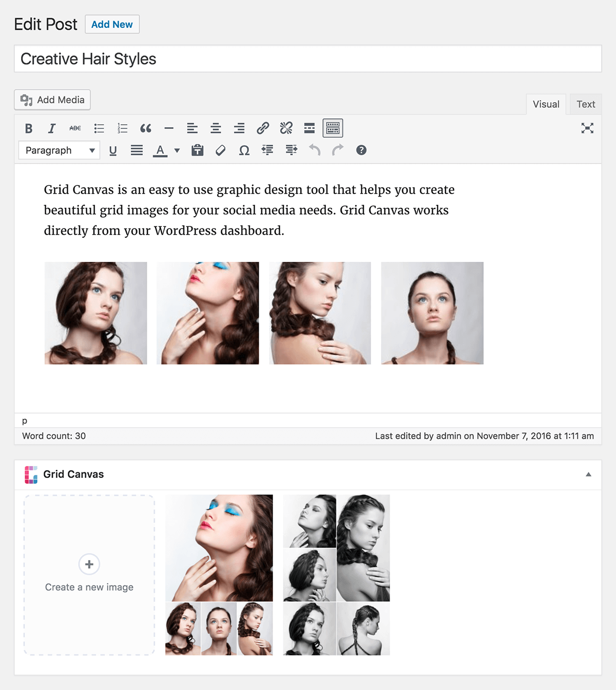616x690 pixels.
Task: Align text left
Action: click(x=192, y=128)
